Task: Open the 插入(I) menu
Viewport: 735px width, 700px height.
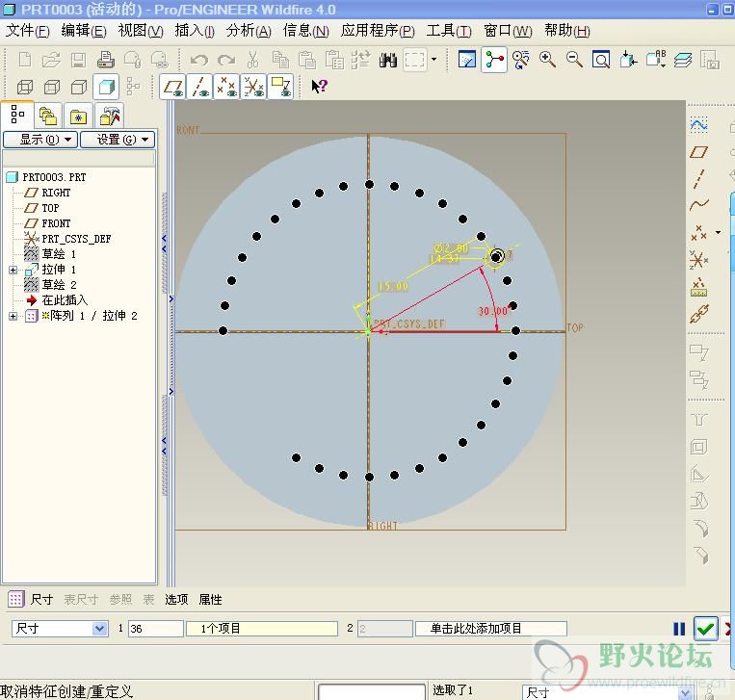Action: pos(195,31)
